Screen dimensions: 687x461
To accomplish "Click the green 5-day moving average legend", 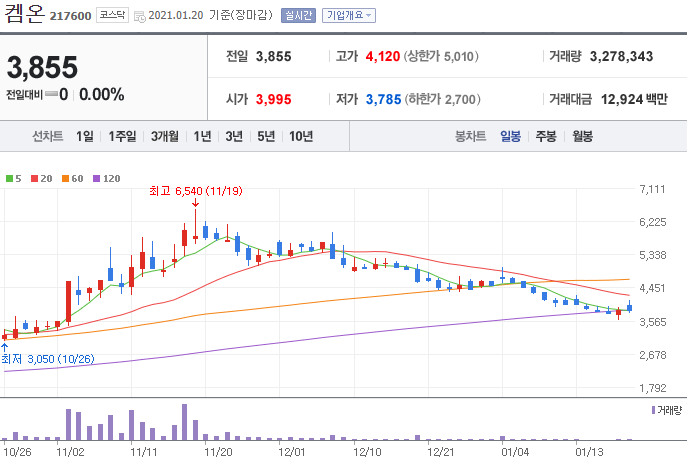I will click(13, 178).
